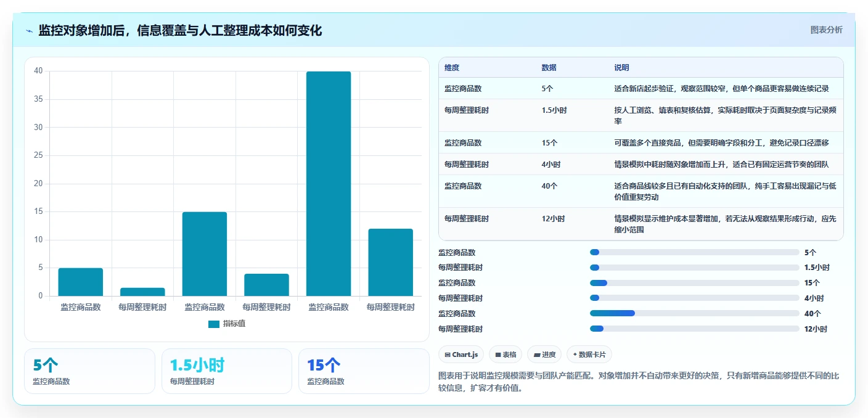Click the chart icon in the Chart.js chip
This screenshot has height=418, width=868.
pos(447,354)
